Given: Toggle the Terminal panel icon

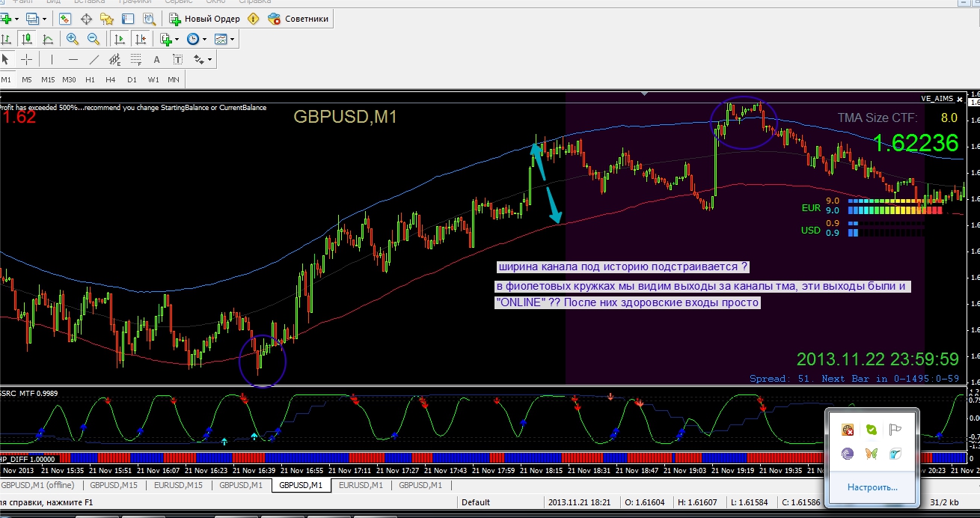Looking at the screenshot, I should (128, 18).
